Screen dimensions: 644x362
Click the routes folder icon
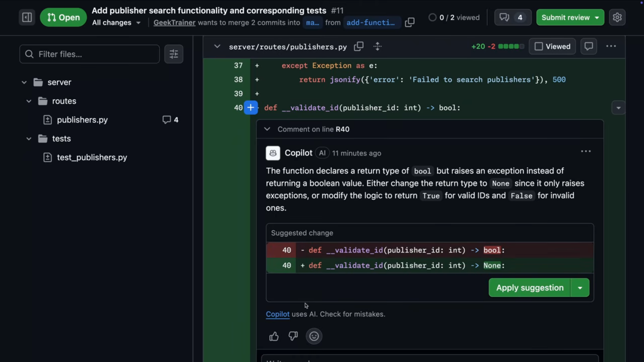(43, 101)
